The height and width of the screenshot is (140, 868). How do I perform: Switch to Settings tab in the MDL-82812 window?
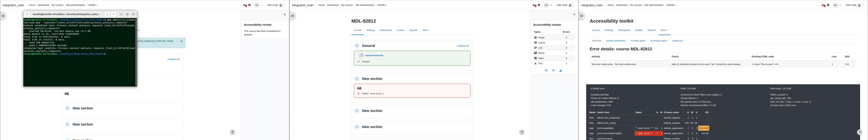370,30
